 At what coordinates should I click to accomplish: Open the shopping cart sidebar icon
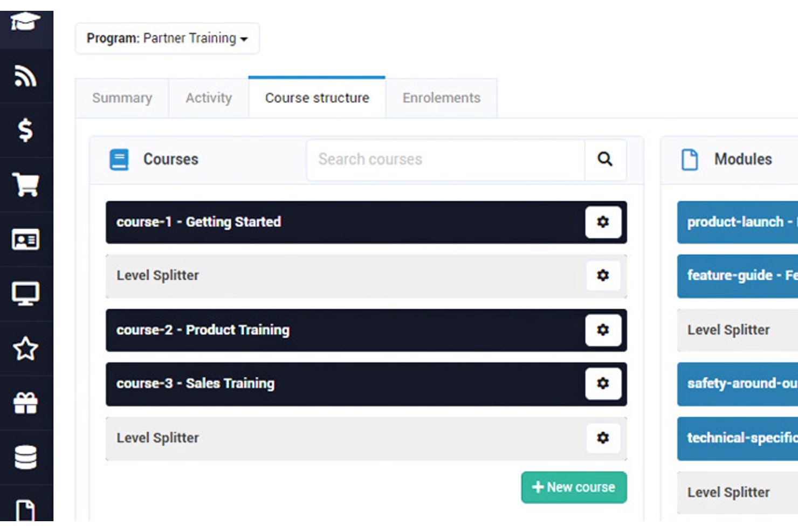[25, 185]
